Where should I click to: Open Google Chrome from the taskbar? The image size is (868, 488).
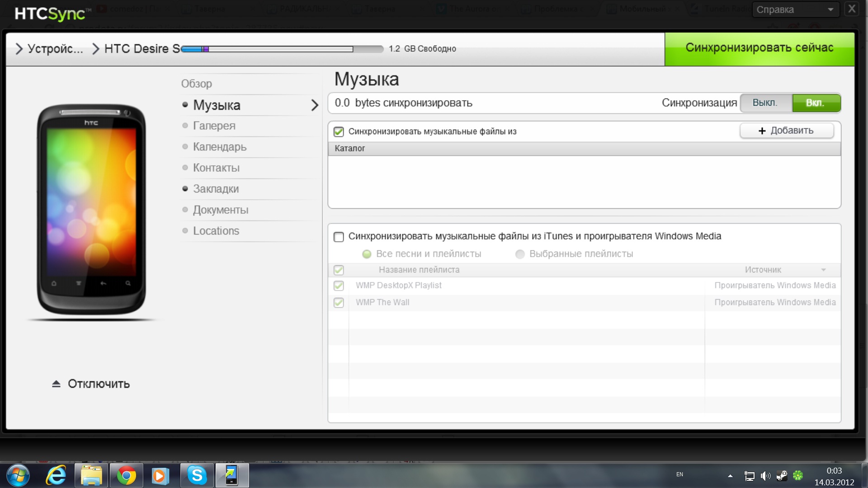coord(126,475)
